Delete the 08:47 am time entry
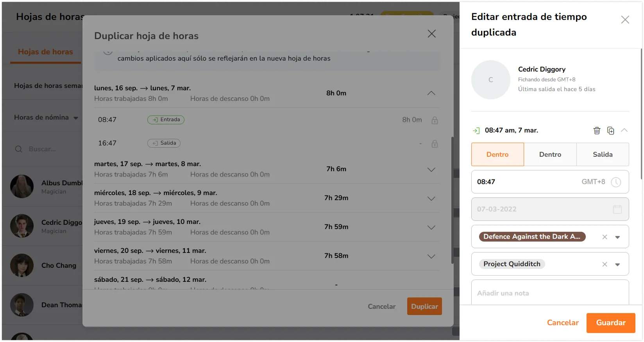This screenshot has width=644, height=342. click(x=597, y=131)
